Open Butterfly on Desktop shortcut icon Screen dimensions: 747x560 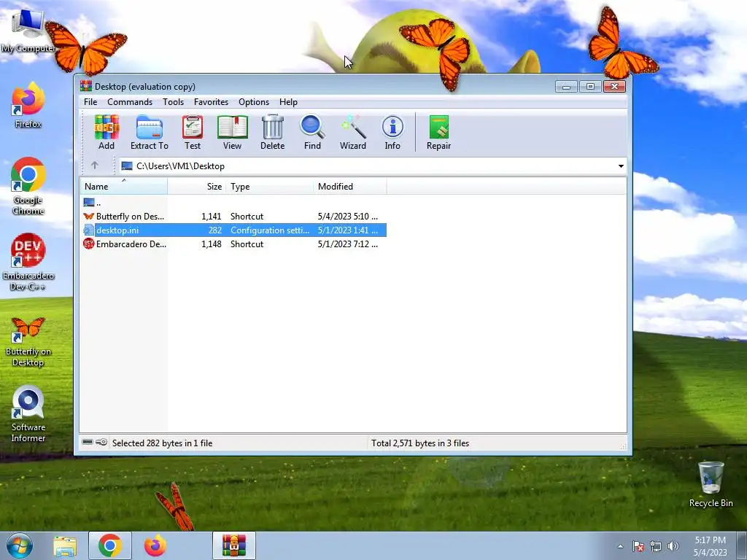28,342
